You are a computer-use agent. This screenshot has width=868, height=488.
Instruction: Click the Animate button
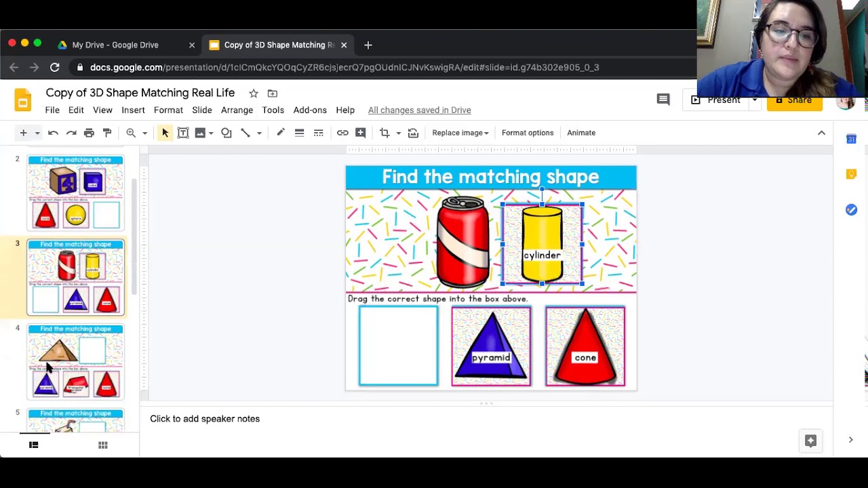pos(581,133)
